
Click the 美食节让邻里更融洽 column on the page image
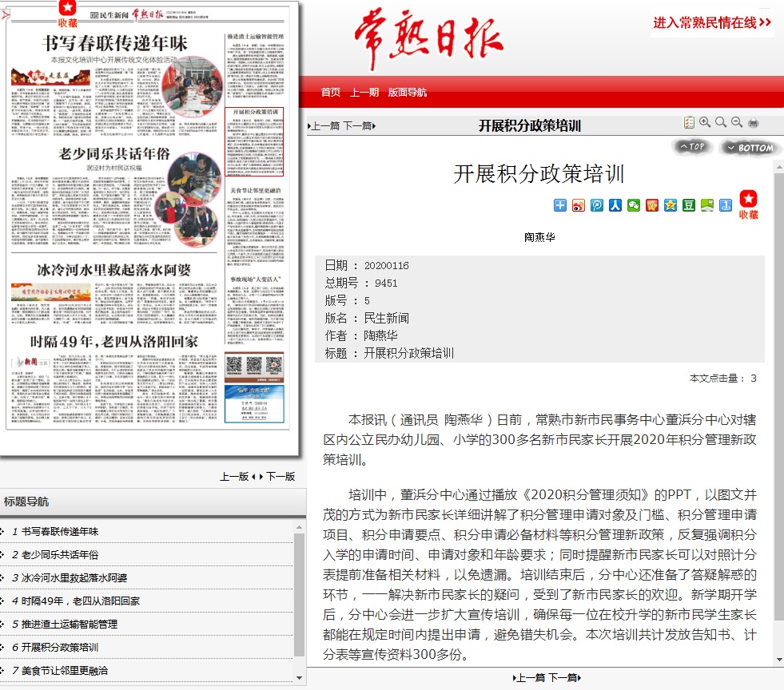point(256,225)
